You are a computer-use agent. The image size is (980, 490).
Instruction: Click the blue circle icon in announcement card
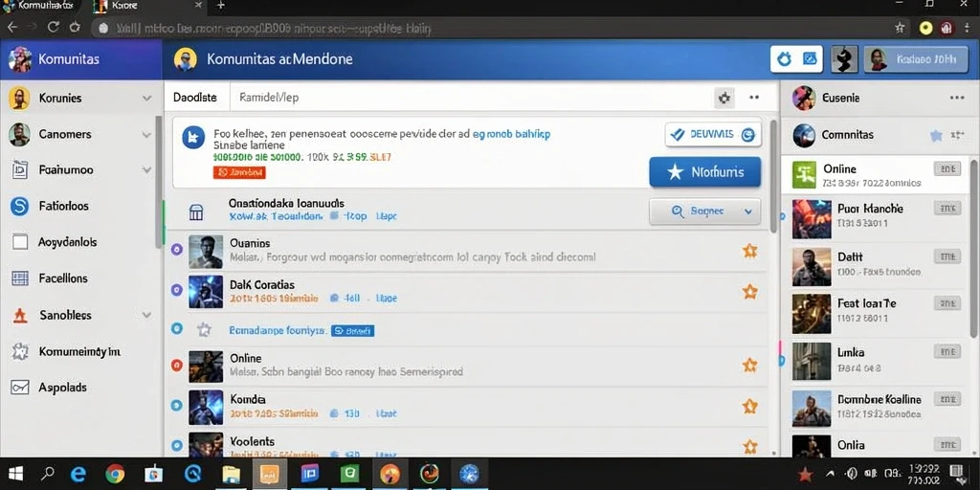(193, 137)
